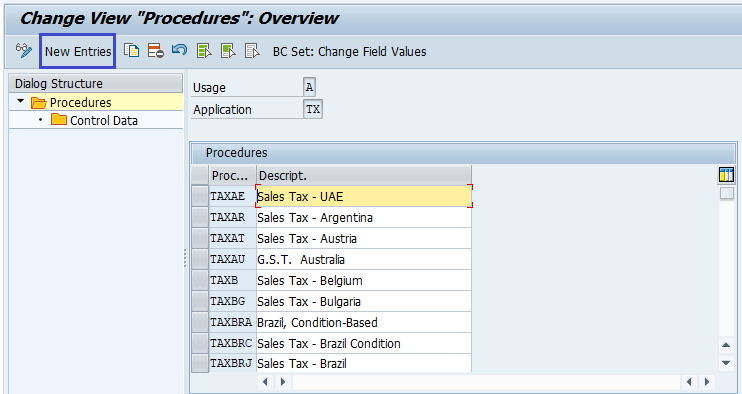The width and height of the screenshot is (742, 394).
Task: Click vertical scrollbar up arrow
Action: (x=726, y=345)
